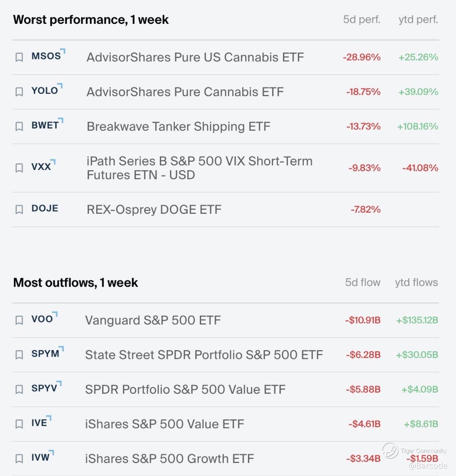Bookmark icon for IVE row
456x476 pixels.
coord(19,424)
